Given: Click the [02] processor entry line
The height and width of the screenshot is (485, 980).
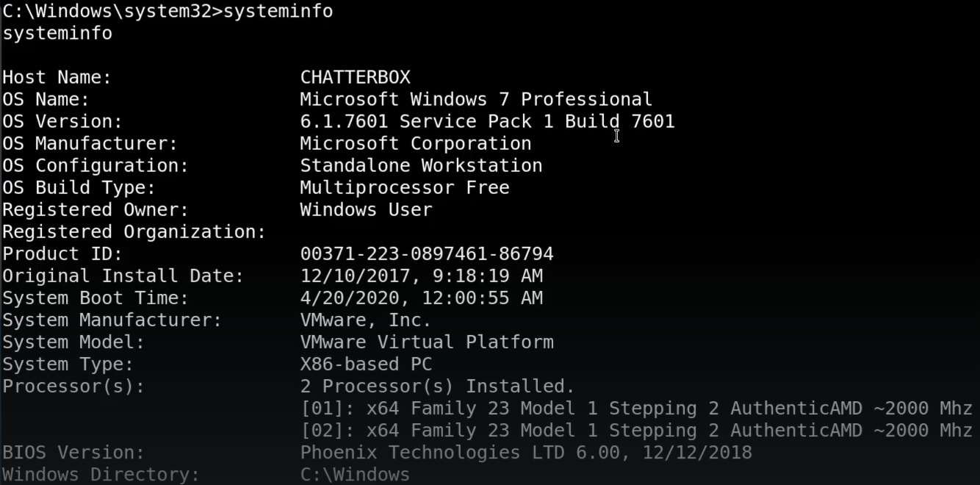Looking at the screenshot, I should (x=635, y=430).
